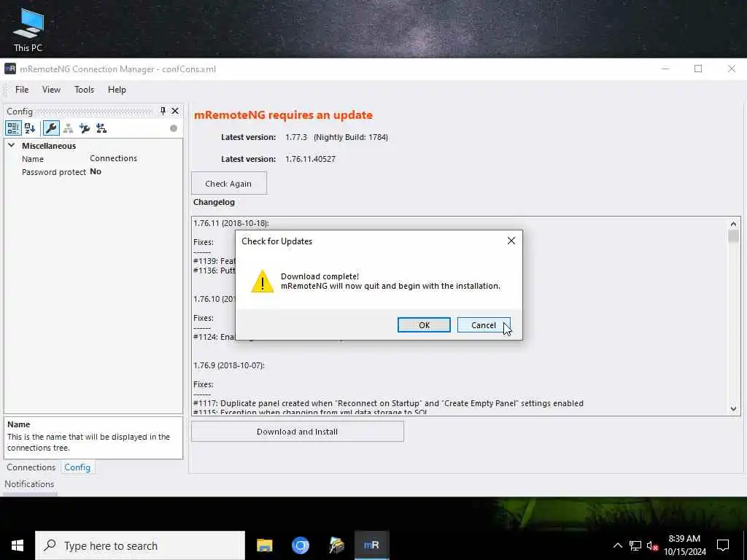Click the mRemoteNG requires an update heading
The image size is (747, 560).
click(x=284, y=114)
